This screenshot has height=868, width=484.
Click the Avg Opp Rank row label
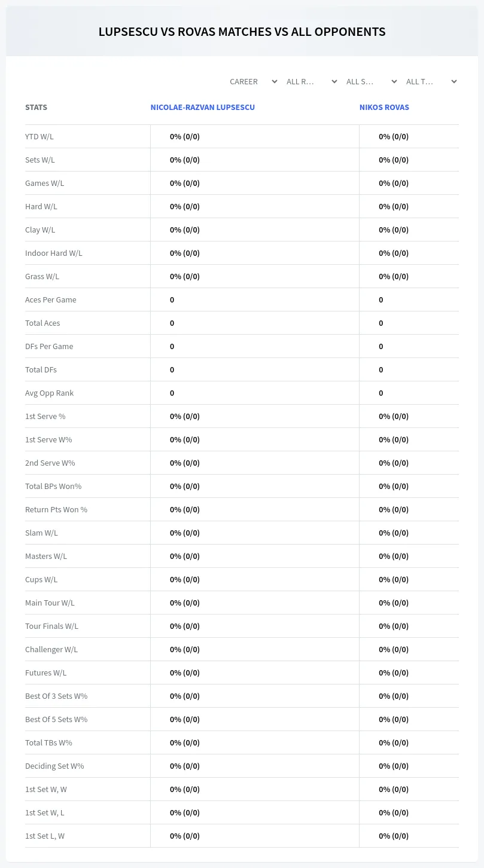click(49, 393)
